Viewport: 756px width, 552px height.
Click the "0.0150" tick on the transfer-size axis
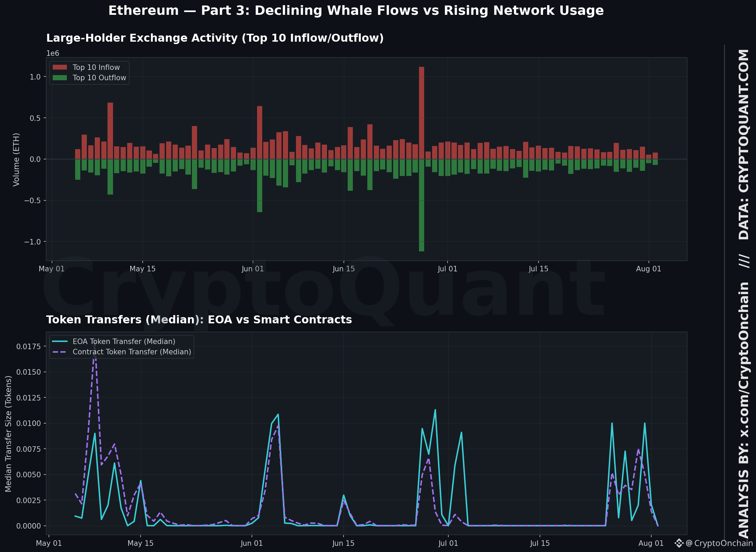pyautogui.click(x=29, y=372)
